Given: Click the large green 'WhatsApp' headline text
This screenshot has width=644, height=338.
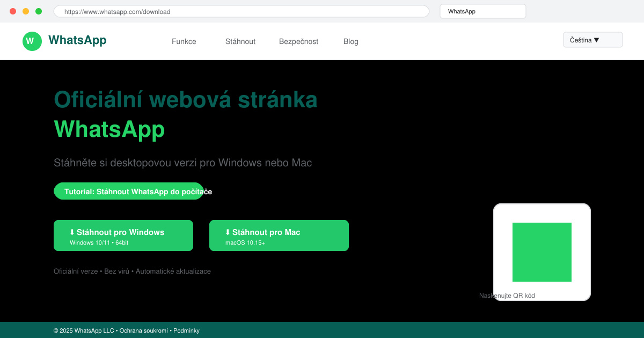Looking at the screenshot, I should [109, 129].
